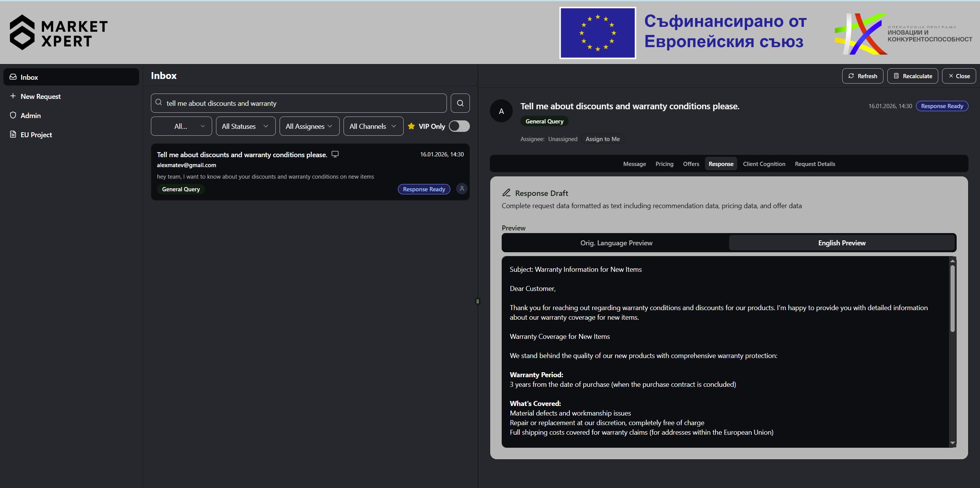Click Assign to Me

[x=602, y=139]
